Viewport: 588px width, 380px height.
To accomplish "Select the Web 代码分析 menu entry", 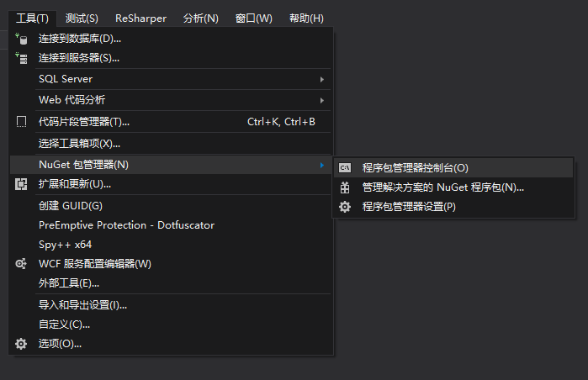I will pos(171,100).
